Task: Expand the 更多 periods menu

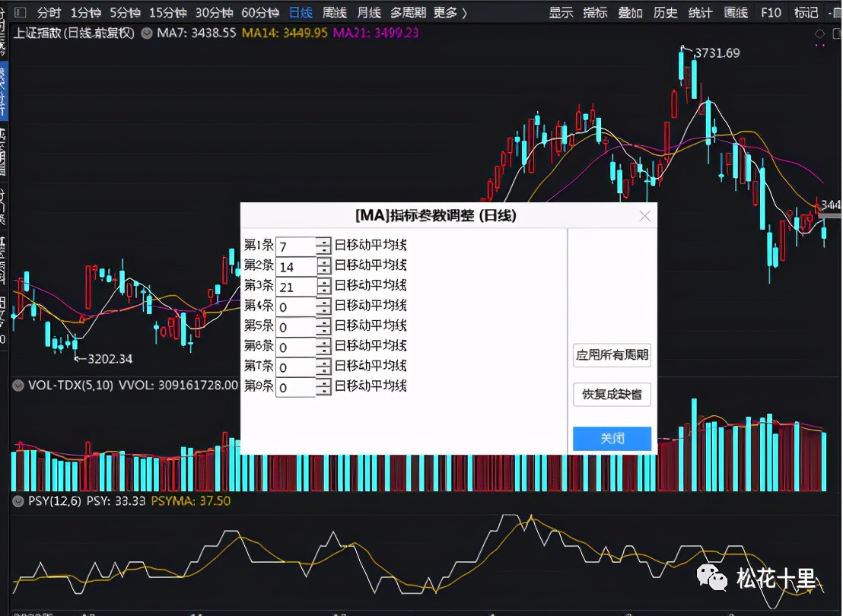Action: pyautogui.click(x=450, y=12)
